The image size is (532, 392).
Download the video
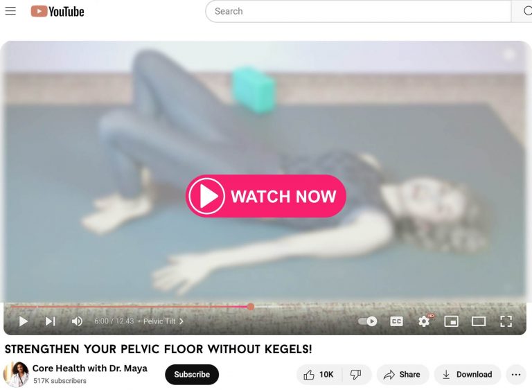pyautogui.click(x=467, y=375)
